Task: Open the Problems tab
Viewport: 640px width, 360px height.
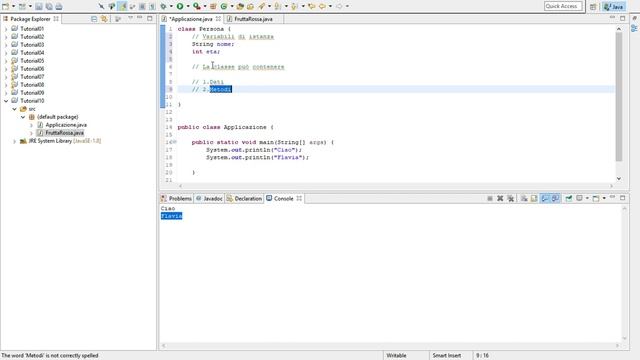Action: pos(176,198)
